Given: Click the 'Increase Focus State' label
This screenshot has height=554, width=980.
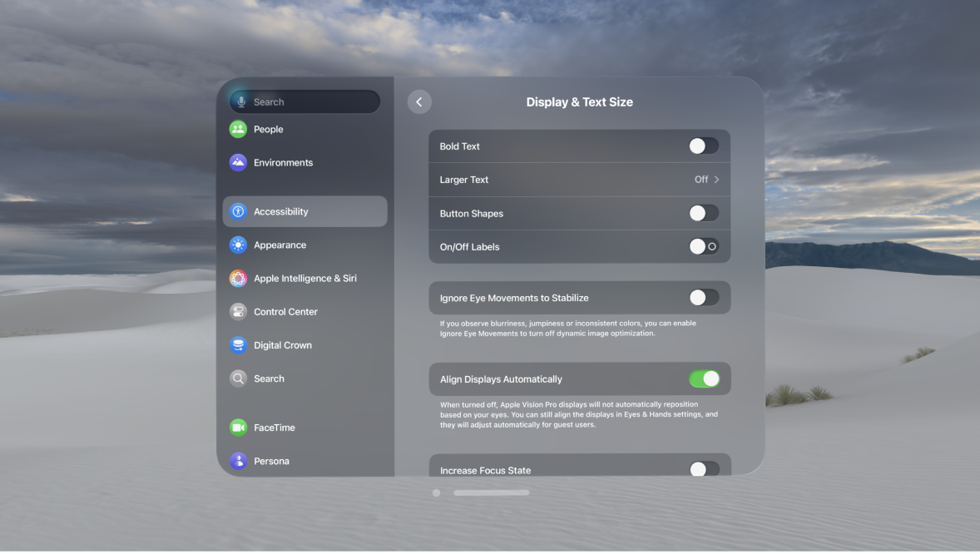Looking at the screenshot, I should tap(485, 470).
